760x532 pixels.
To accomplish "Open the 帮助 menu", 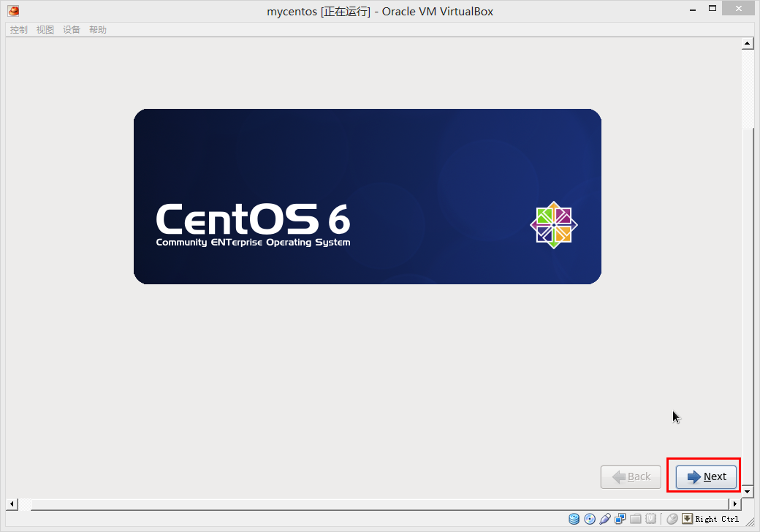I will [x=97, y=29].
